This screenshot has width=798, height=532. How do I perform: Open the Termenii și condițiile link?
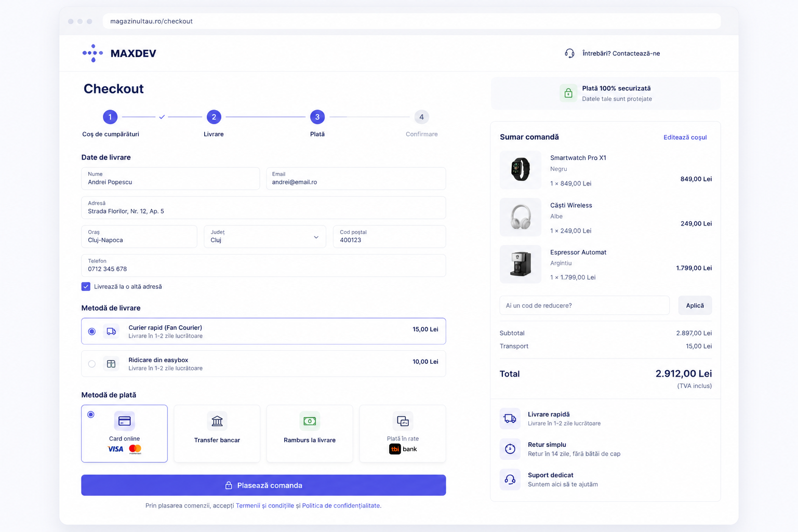[x=265, y=506]
